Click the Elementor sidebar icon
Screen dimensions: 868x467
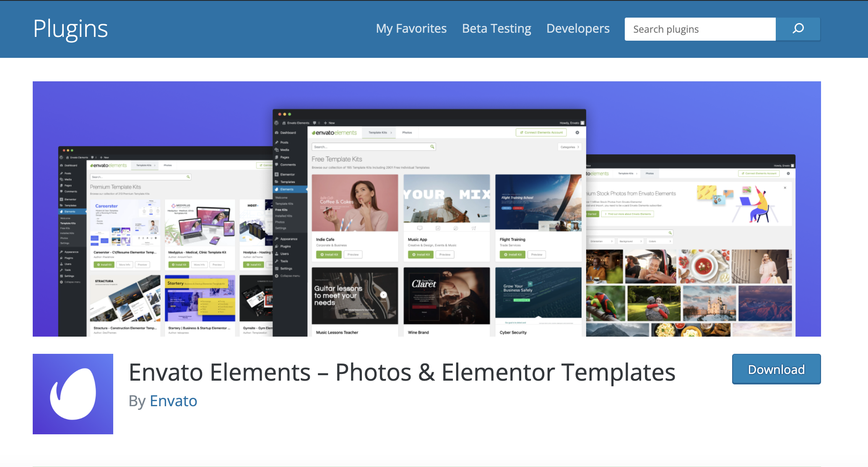tap(277, 175)
